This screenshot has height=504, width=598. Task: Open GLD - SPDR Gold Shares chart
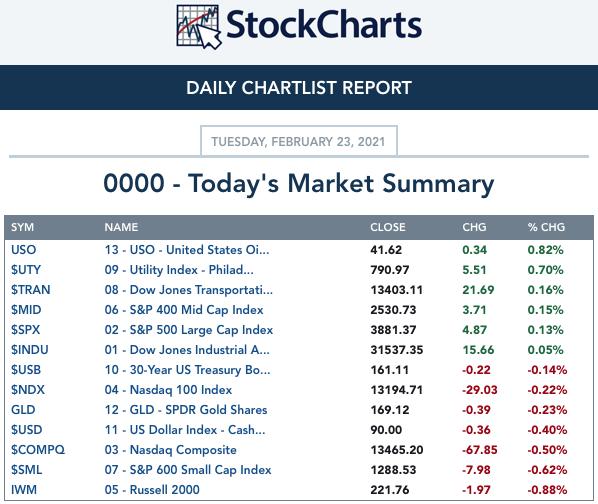(186, 410)
